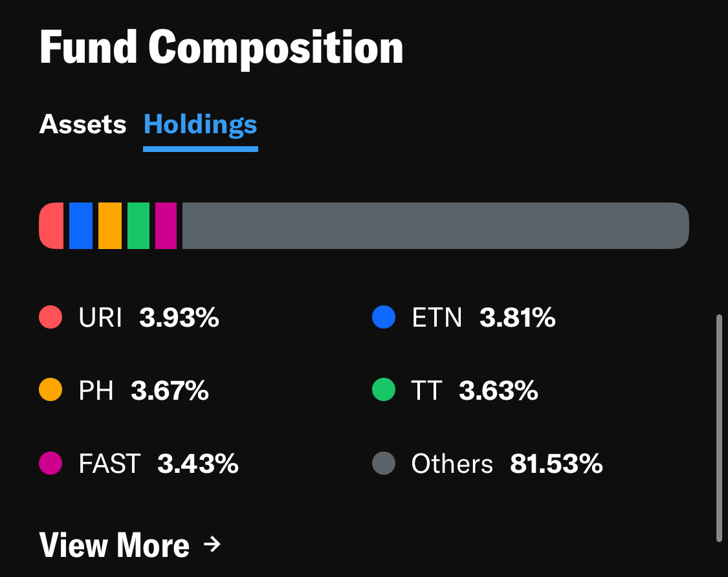
Task: Toggle the FAST holding in the legend
Action: pos(110,464)
